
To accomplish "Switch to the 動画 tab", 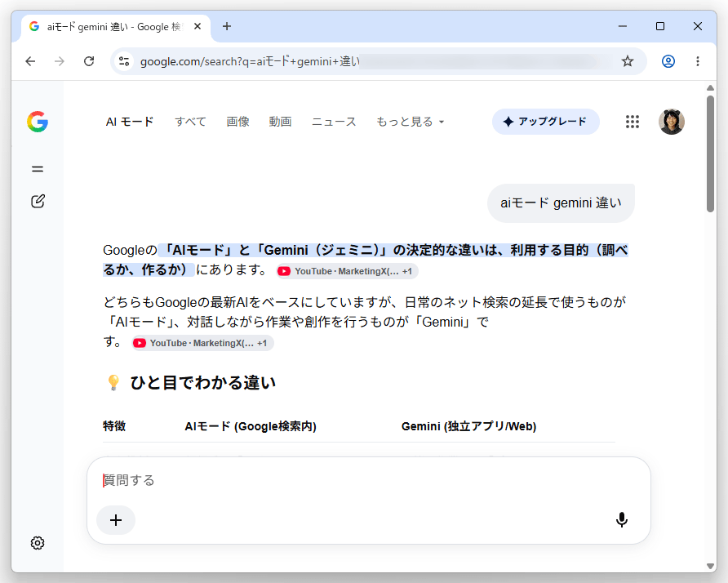I will pyautogui.click(x=281, y=122).
